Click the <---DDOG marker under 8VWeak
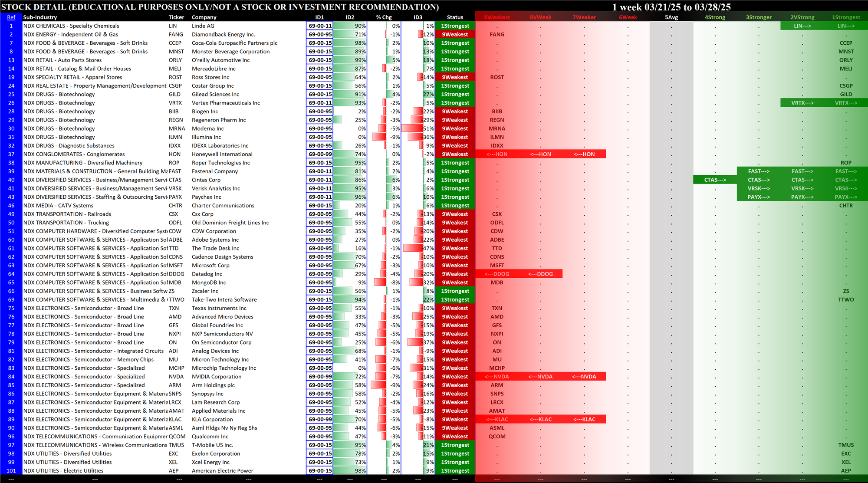Screen dimensions: 868x483 [x=540, y=274]
